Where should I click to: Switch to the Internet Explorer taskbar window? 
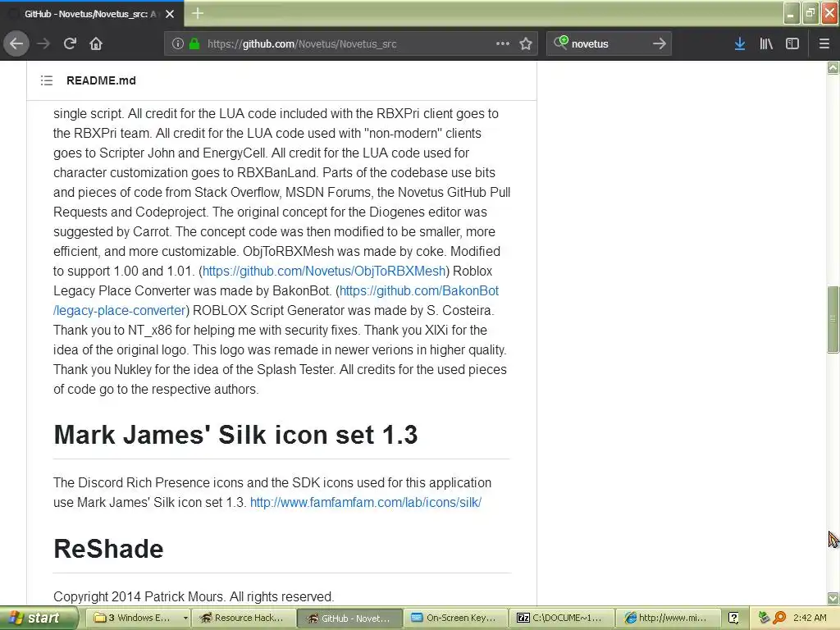point(668,618)
